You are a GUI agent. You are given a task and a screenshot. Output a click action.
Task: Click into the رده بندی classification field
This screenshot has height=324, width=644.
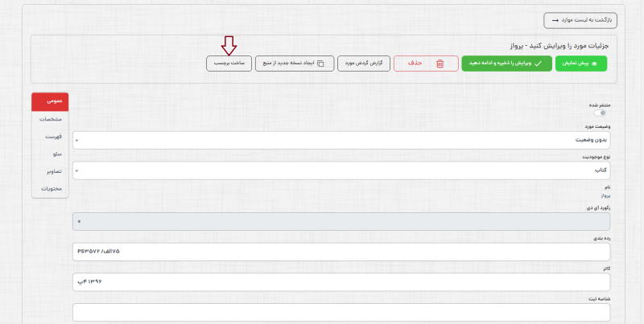pyautogui.click(x=341, y=252)
